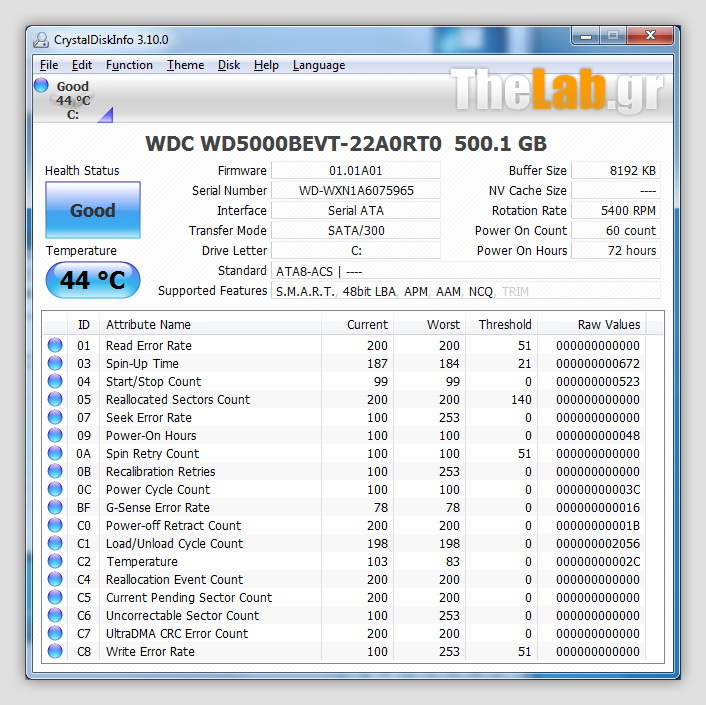Click the Power On Hours field 72 hours
This screenshot has height=705, width=706.
click(615, 250)
